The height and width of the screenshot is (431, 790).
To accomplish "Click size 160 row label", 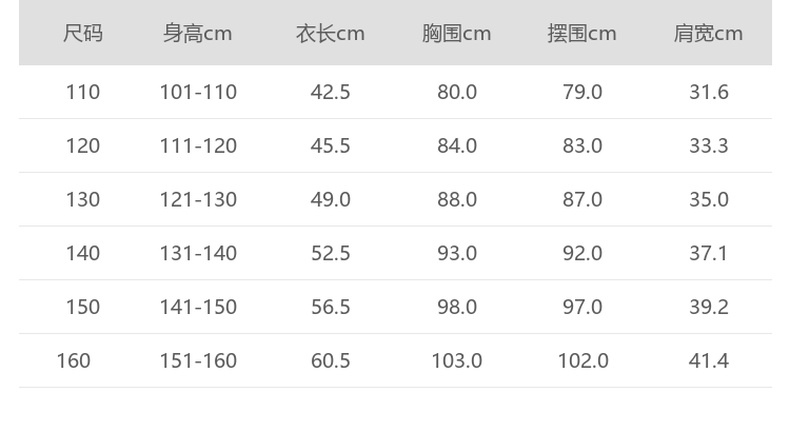I will tap(74, 360).
